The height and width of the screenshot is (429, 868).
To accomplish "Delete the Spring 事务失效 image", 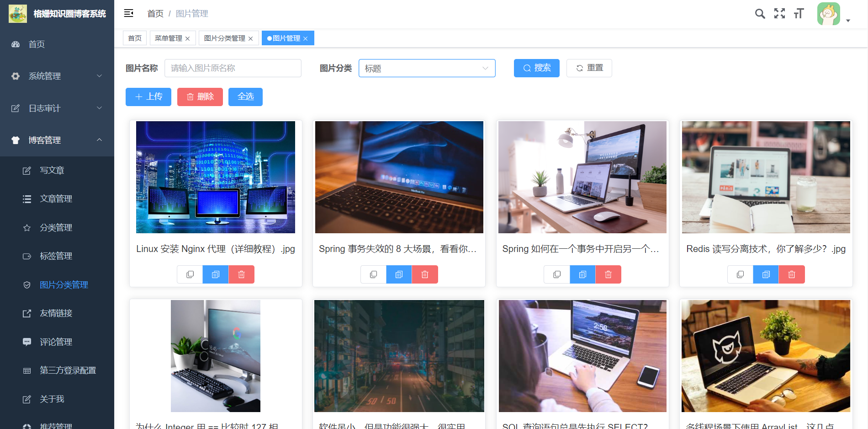I will click(425, 274).
